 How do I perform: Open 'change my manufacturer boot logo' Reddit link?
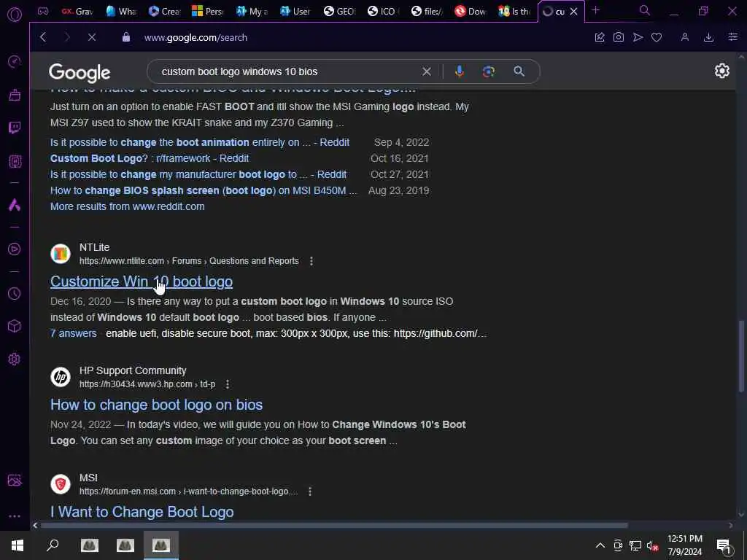pos(198,174)
